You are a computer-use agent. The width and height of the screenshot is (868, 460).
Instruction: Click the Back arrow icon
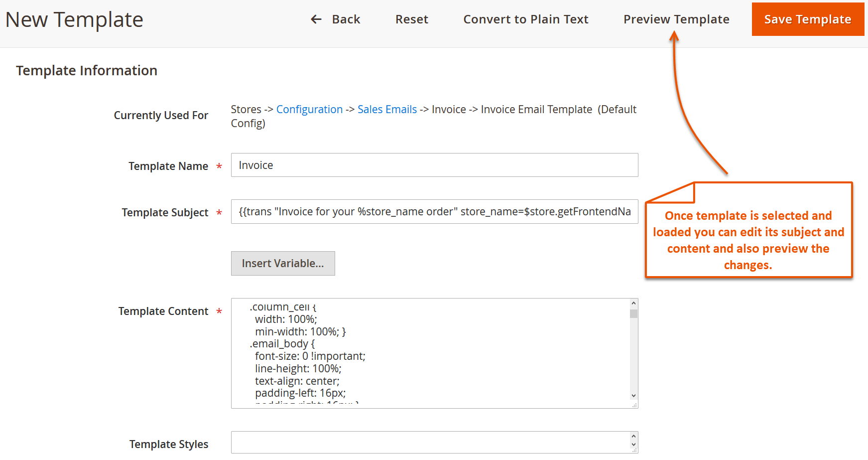[316, 19]
